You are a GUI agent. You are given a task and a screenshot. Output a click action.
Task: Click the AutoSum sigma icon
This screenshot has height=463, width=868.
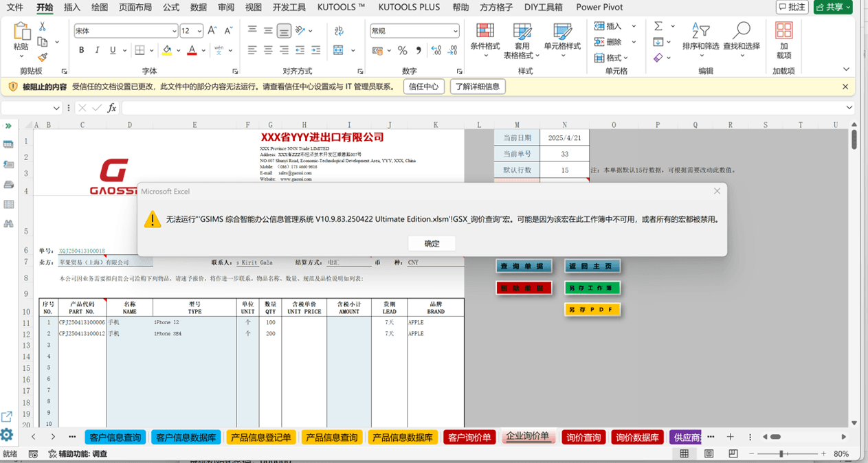(x=658, y=26)
